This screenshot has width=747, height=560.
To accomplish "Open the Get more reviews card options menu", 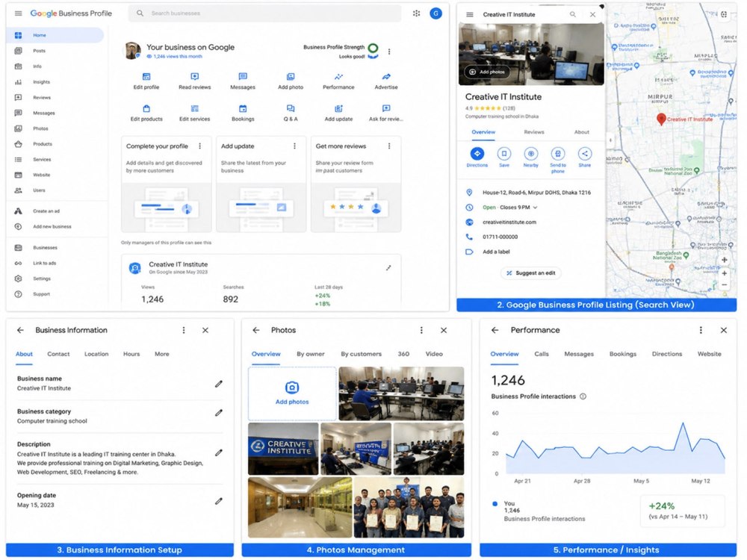I will (x=389, y=146).
